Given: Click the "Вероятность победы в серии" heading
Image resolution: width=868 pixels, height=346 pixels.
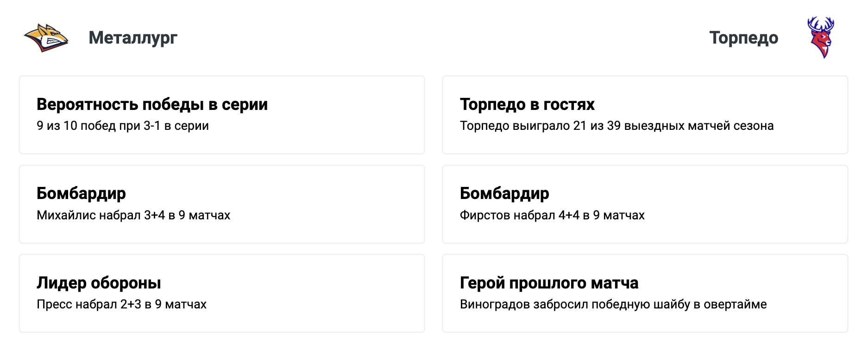Looking at the screenshot, I should 152,104.
